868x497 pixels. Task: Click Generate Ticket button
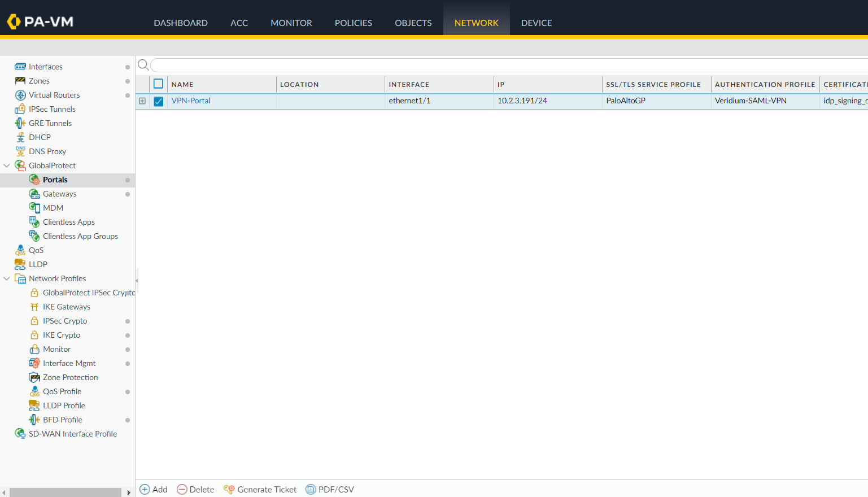(260, 489)
